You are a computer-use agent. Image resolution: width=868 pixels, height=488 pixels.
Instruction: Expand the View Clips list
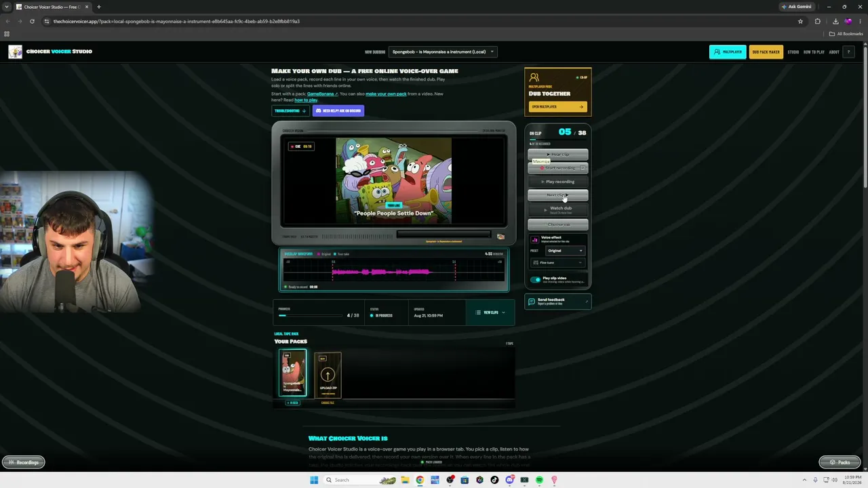click(490, 312)
